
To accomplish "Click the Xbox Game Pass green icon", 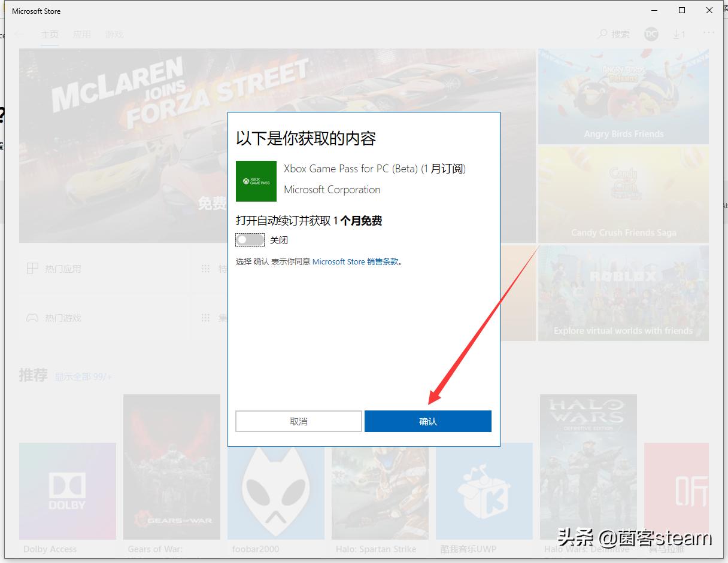I will tap(256, 181).
